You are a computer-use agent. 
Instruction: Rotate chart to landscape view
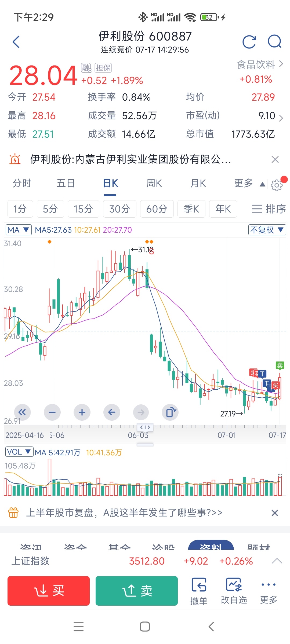click(170, 412)
